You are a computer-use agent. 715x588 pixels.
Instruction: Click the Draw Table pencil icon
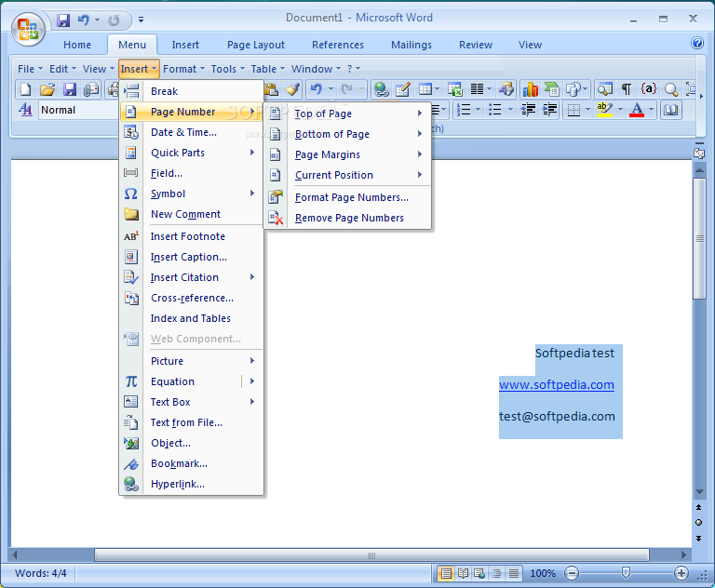tap(403, 89)
